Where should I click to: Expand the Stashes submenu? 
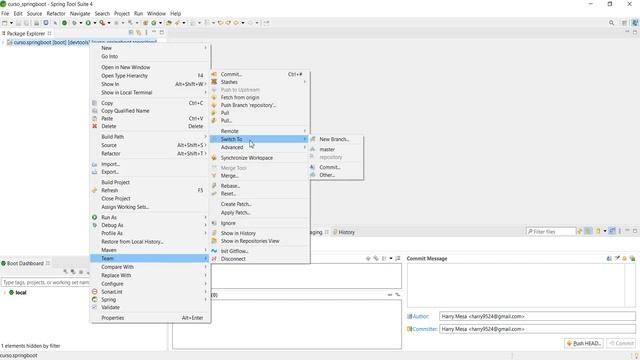click(304, 82)
